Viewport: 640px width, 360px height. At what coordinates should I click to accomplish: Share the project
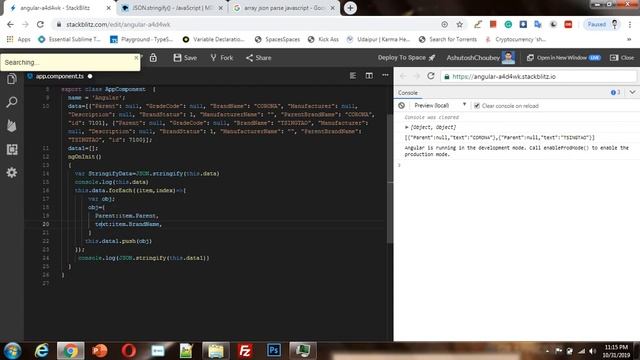[x=258, y=58]
